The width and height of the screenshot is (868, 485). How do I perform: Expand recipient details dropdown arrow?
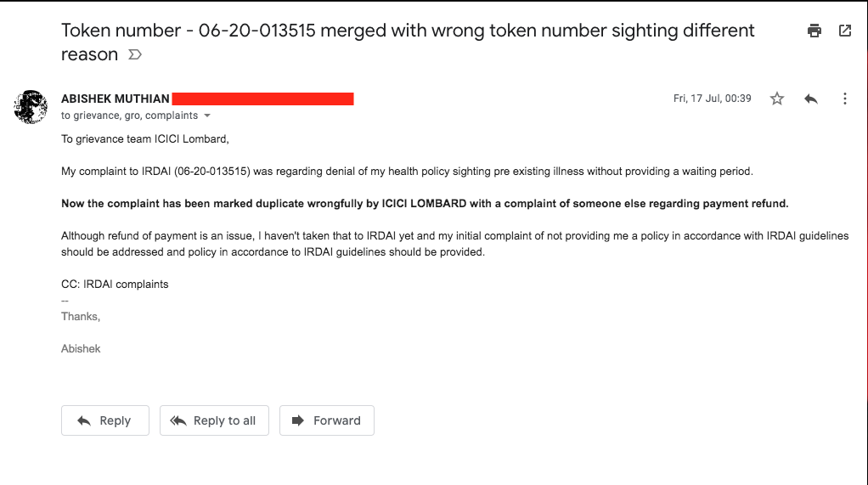point(207,116)
